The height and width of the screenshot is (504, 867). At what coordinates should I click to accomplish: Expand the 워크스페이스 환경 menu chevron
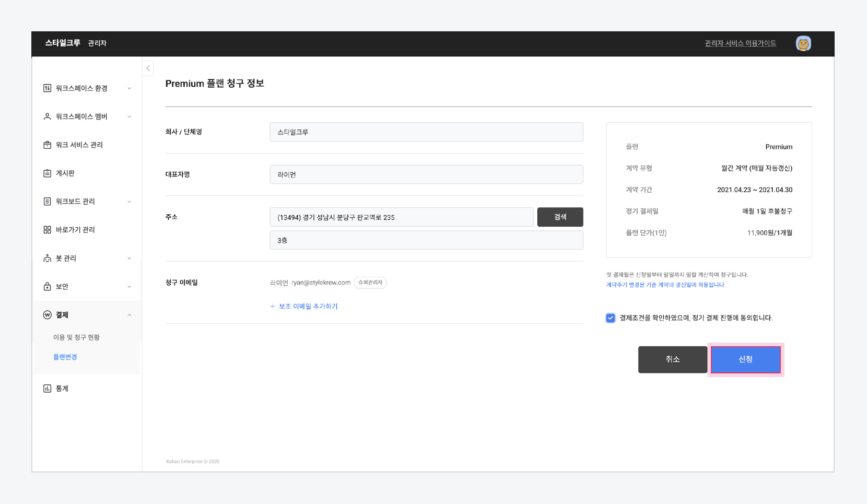coord(129,88)
